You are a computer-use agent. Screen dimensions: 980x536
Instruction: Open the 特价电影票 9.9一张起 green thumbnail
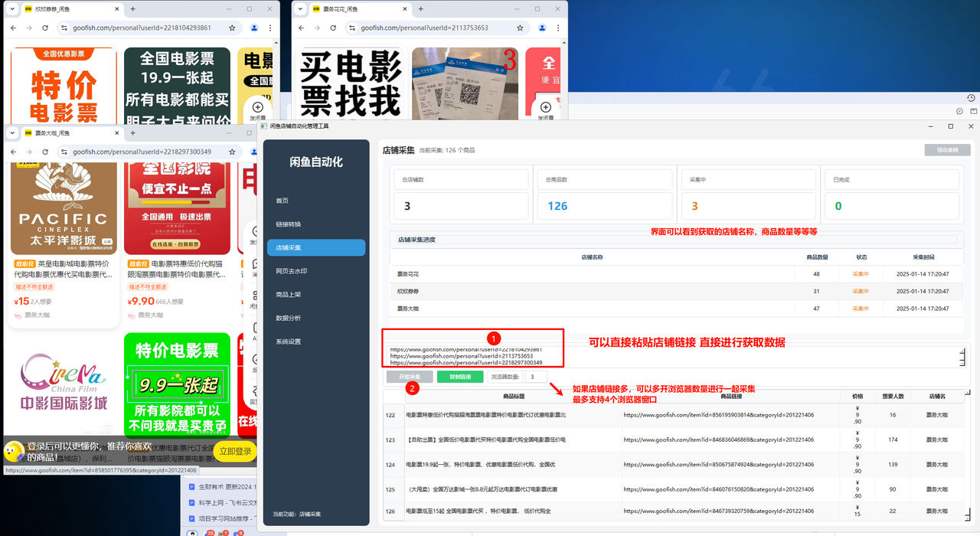click(177, 383)
